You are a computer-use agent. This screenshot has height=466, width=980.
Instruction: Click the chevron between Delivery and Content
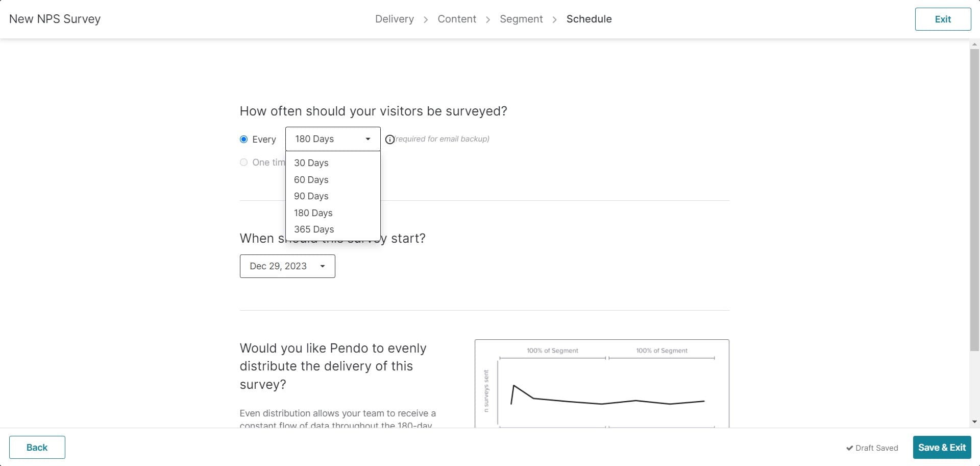425,19
